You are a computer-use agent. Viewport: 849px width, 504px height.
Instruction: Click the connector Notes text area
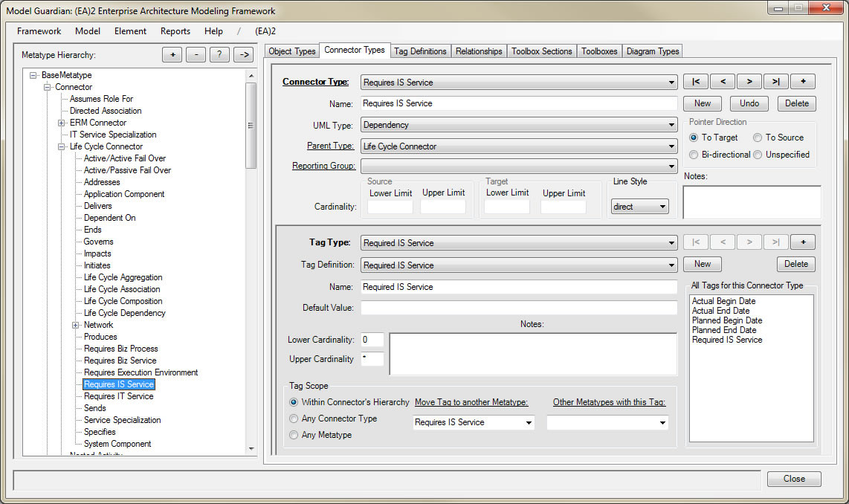pos(752,202)
